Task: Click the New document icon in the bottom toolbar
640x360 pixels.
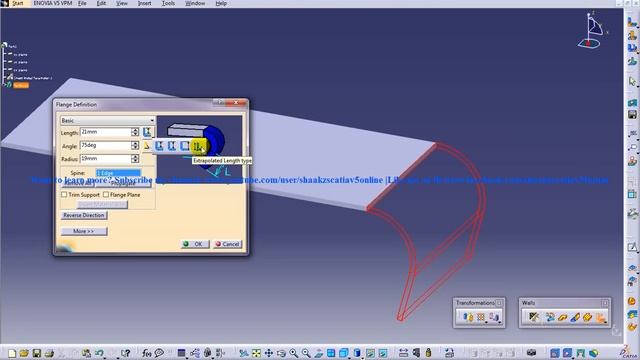Action: click(x=12, y=353)
